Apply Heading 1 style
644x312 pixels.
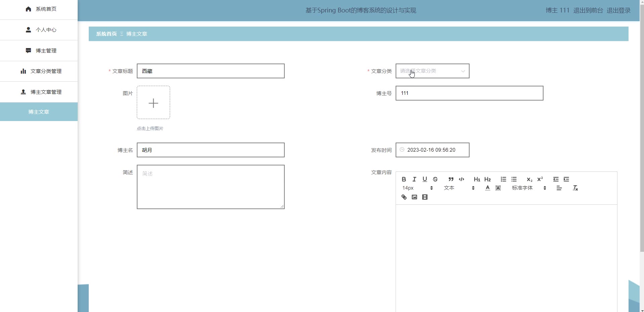477,179
